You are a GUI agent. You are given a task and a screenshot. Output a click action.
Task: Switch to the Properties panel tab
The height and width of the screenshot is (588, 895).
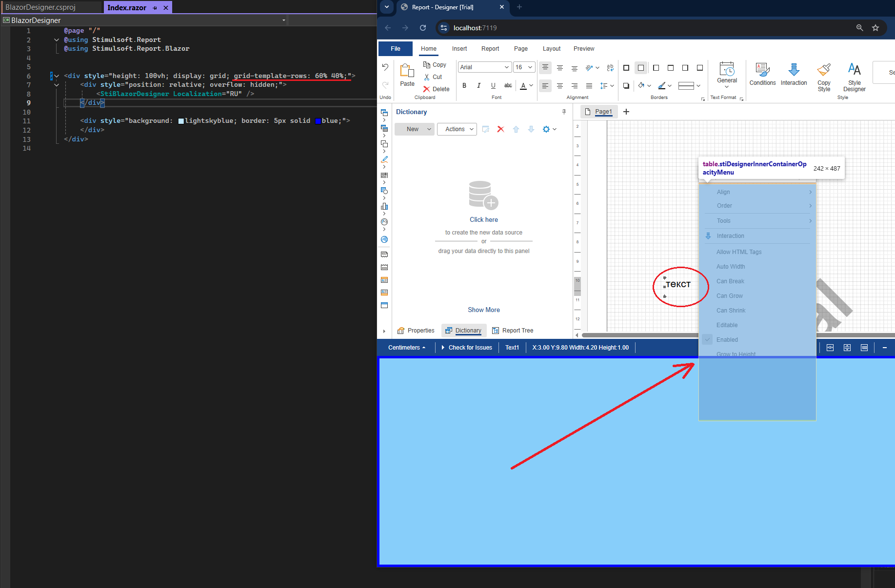click(416, 331)
